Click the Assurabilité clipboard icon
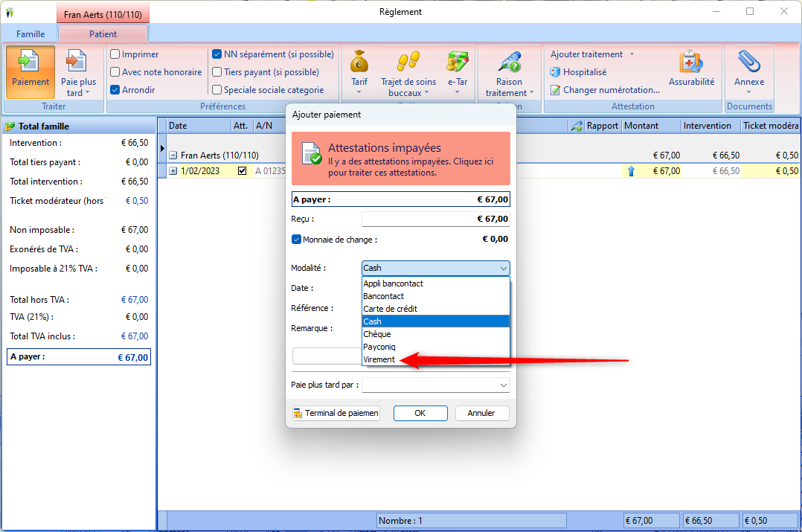Image resolution: width=802 pixels, height=532 pixels. [691, 63]
